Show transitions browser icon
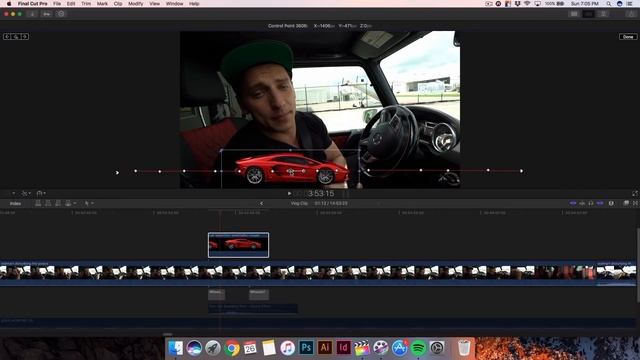Image resolution: width=640 pixels, height=360 pixels. pos(635,203)
